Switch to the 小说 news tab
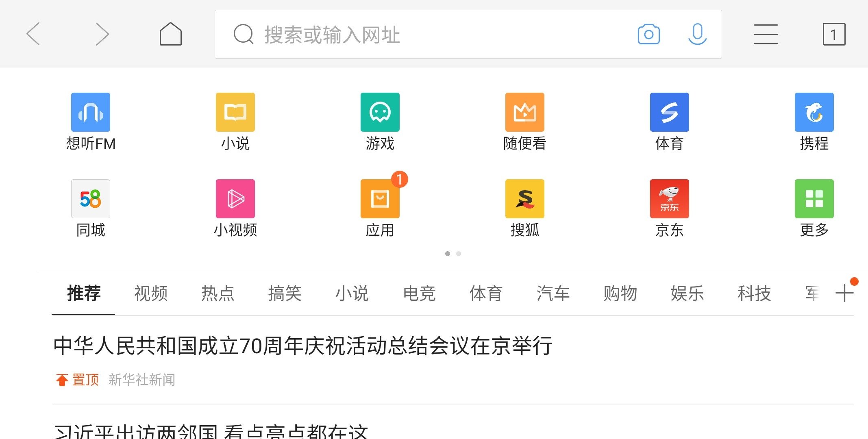The width and height of the screenshot is (868, 439). (x=352, y=293)
